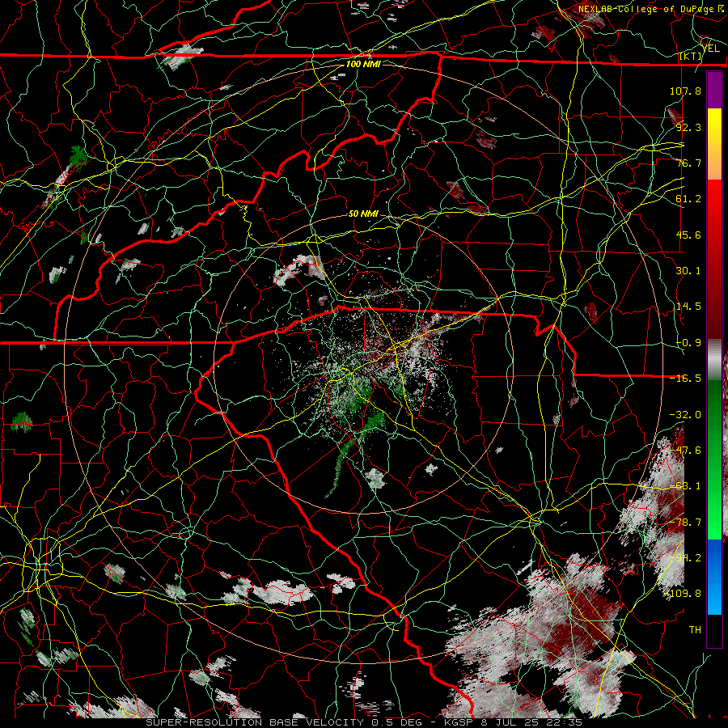The image size is (728, 728).
Task: Click the 50 NMI range ring label
Action: coord(363,214)
